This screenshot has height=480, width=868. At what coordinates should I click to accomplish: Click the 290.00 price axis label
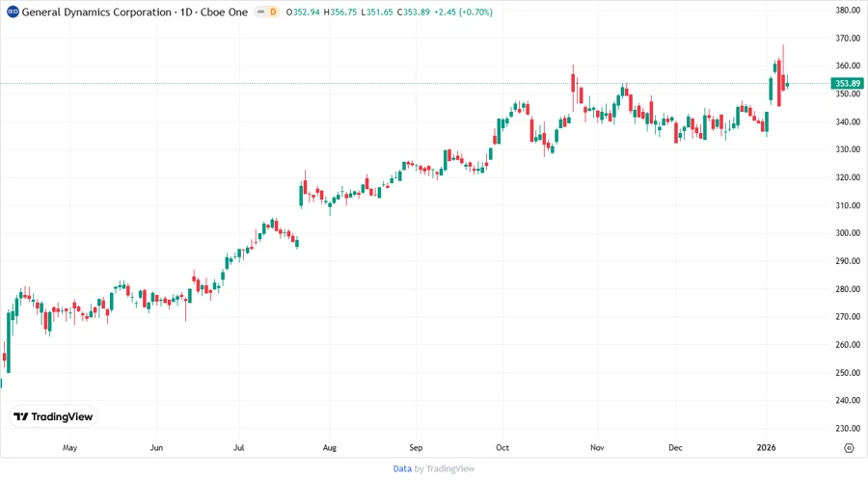click(x=848, y=261)
